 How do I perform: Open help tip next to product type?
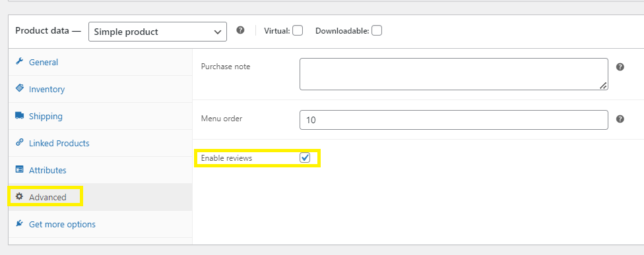[x=241, y=30]
